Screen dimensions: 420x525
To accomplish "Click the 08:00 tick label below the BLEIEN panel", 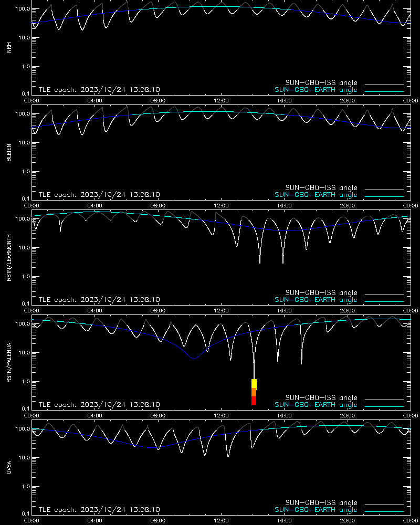I will pos(157,206).
